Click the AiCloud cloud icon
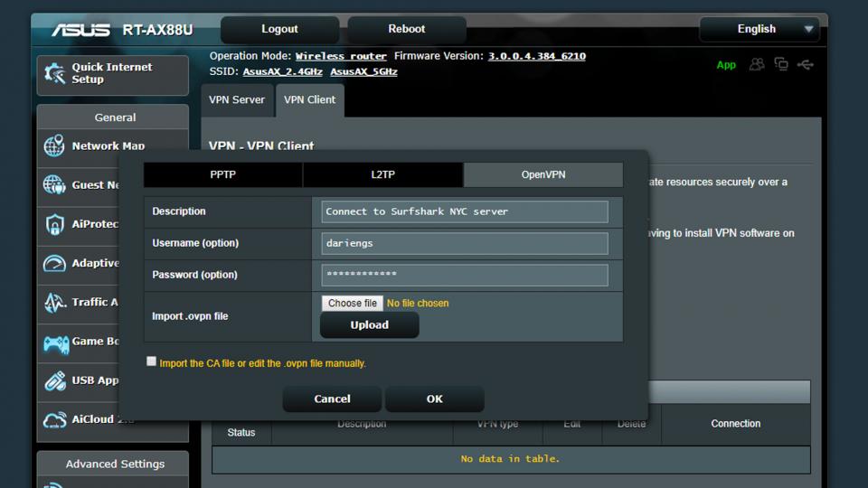The width and height of the screenshot is (868, 488). [54, 420]
